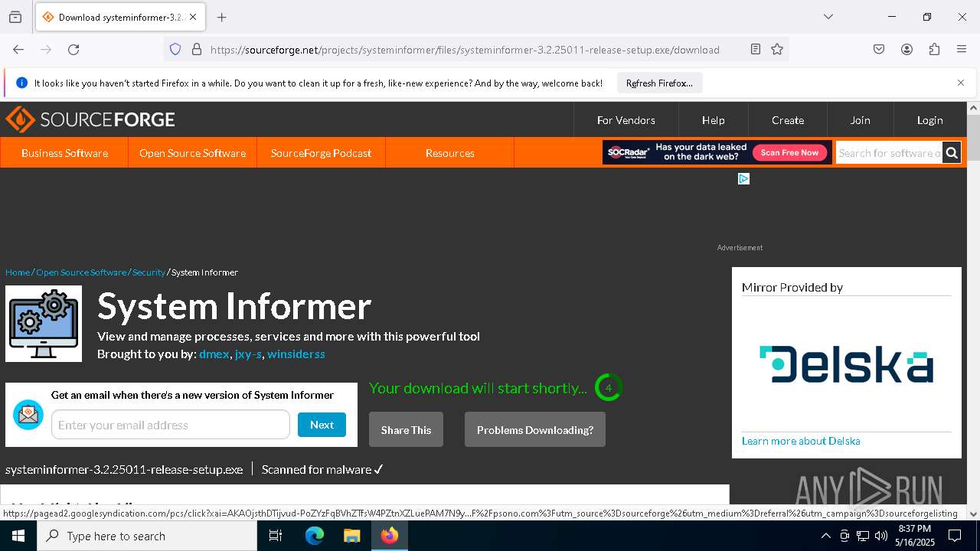Toggle reader view icon
Viewport: 980px width, 551px height.
pyautogui.click(x=756, y=49)
